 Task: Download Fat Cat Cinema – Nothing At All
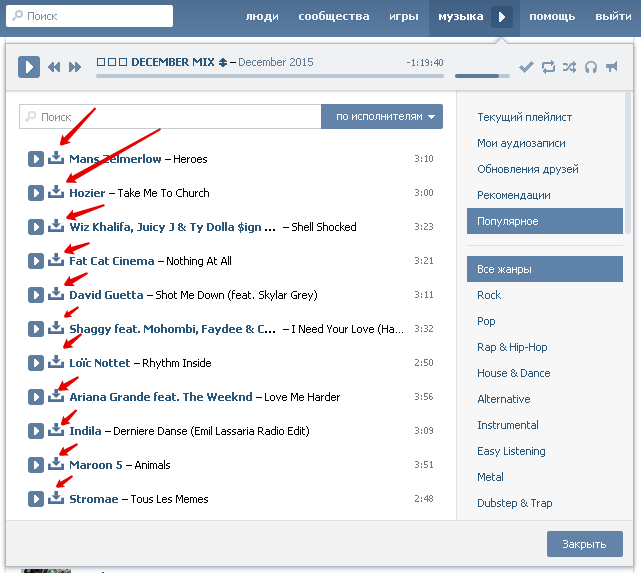tap(56, 260)
